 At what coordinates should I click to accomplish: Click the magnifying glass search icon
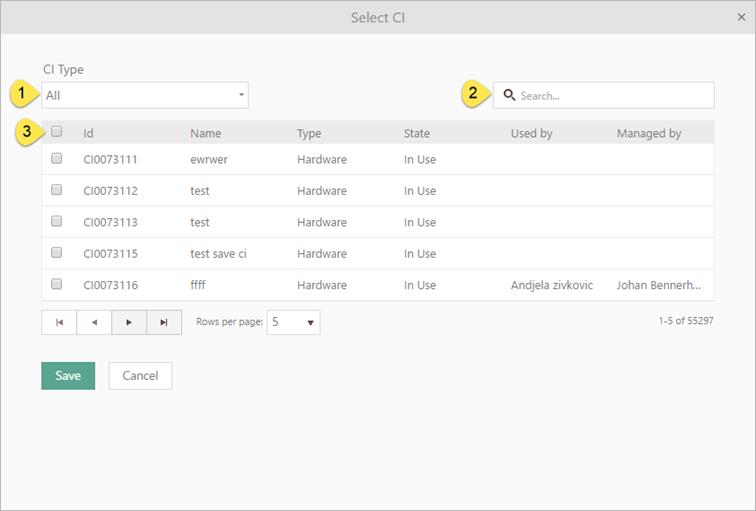(x=509, y=96)
